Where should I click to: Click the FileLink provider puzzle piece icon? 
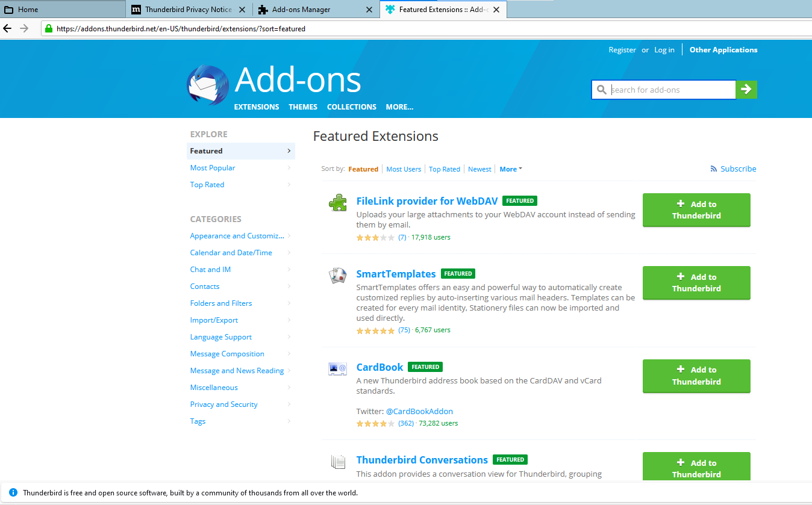point(338,203)
